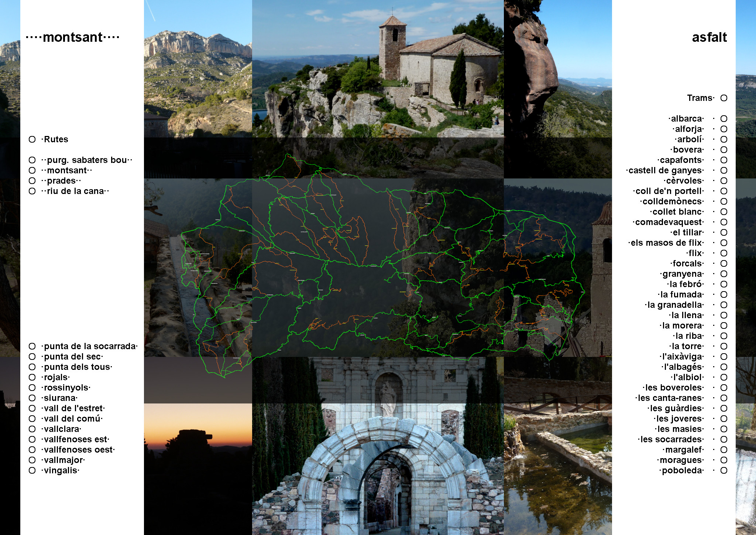The height and width of the screenshot is (535, 756).
Task: Click the Siurana church photo thumbnail
Action: click(x=378, y=69)
